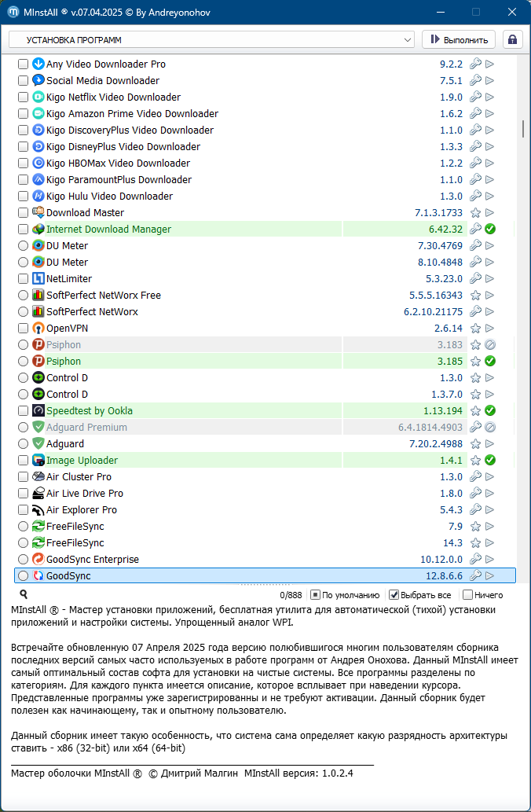Click the MInstAll logo in title bar
The image size is (531, 812).
pos(13,12)
